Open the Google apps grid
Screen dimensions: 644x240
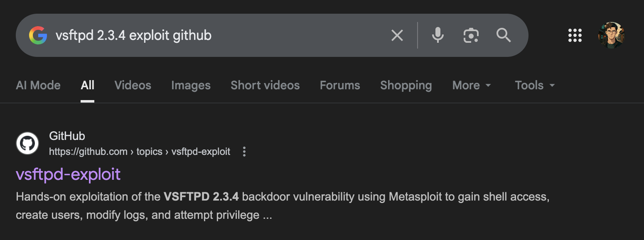tap(575, 35)
